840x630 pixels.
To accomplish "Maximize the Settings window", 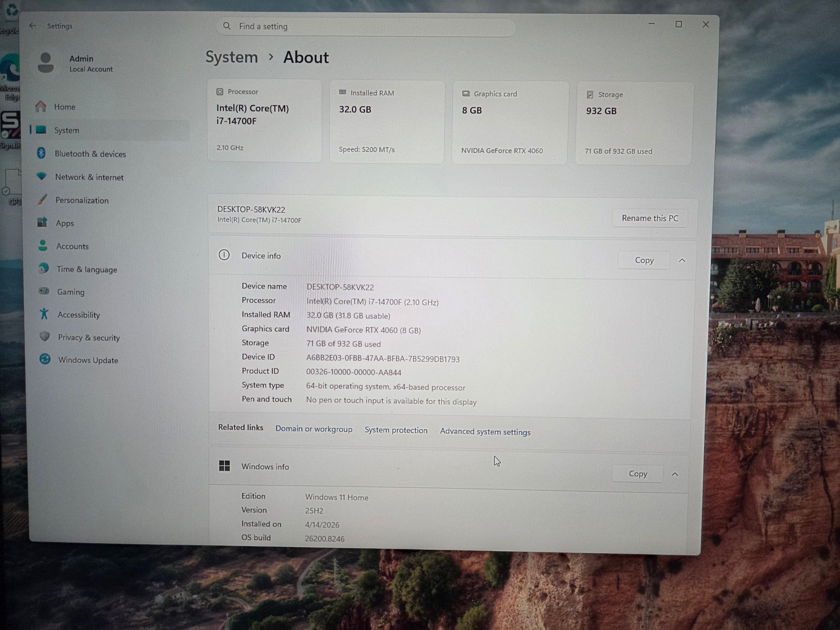I will 678,25.
